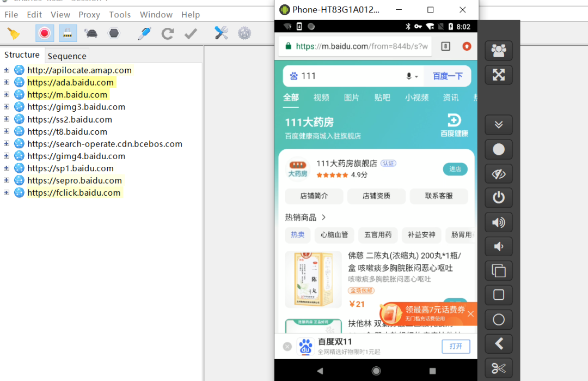Click the validate checkmark icon
The width and height of the screenshot is (588, 381).
coord(191,33)
